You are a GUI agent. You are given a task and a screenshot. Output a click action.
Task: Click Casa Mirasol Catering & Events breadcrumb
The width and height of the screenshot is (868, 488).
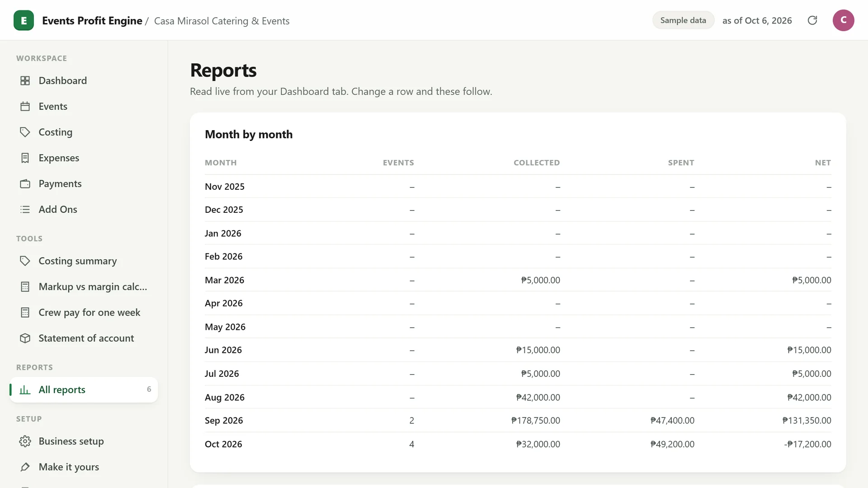222,21
